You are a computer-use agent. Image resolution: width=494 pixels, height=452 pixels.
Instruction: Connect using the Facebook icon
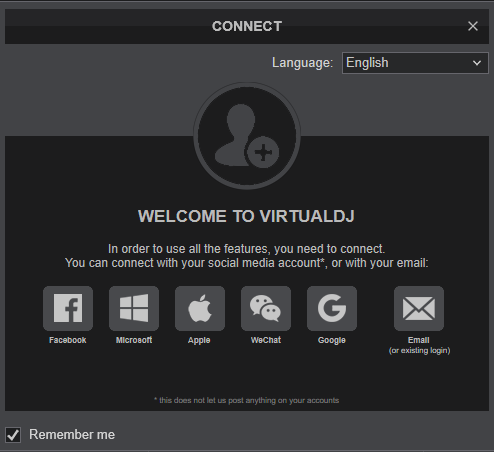(68, 308)
